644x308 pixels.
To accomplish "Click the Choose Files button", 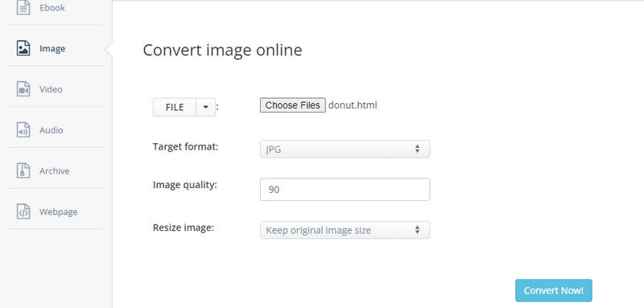I will coord(293,105).
